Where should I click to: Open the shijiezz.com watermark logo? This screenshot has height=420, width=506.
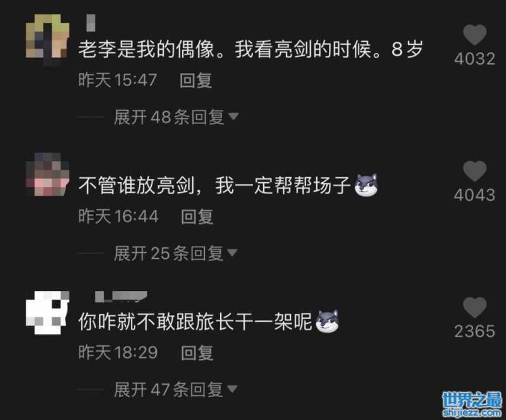[x=472, y=404]
